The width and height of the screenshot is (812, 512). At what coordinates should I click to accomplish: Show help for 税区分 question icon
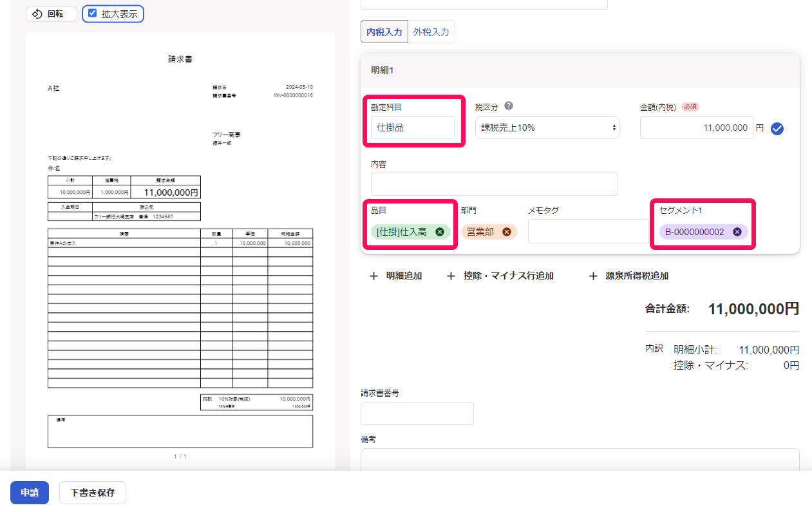click(509, 106)
